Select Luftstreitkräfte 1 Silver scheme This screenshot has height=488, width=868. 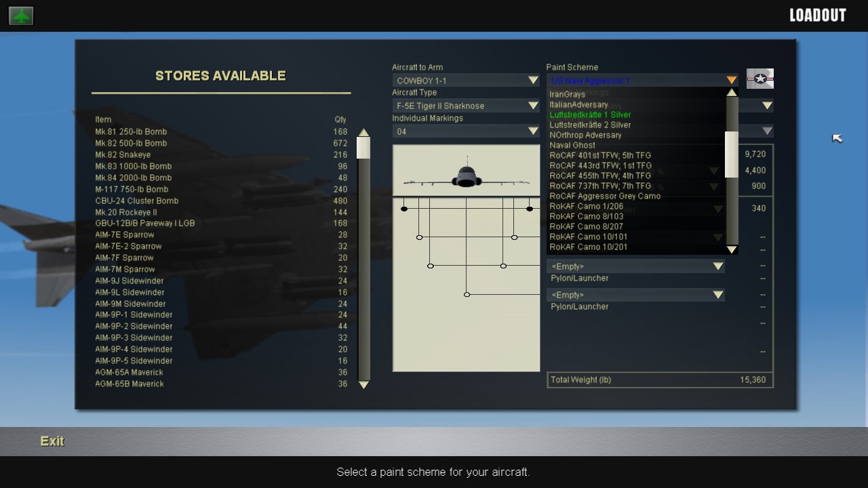(590, 115)
